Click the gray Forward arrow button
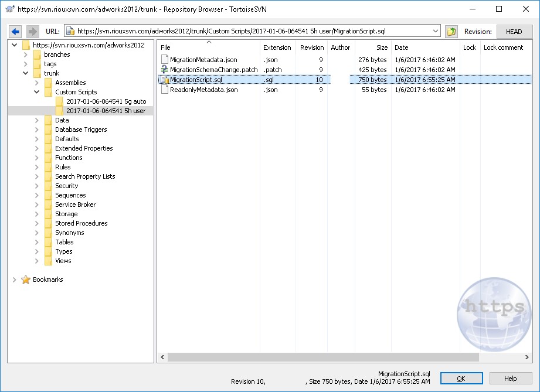The width and height of the screenshot is (540, 392). click(x=32, y=32)
